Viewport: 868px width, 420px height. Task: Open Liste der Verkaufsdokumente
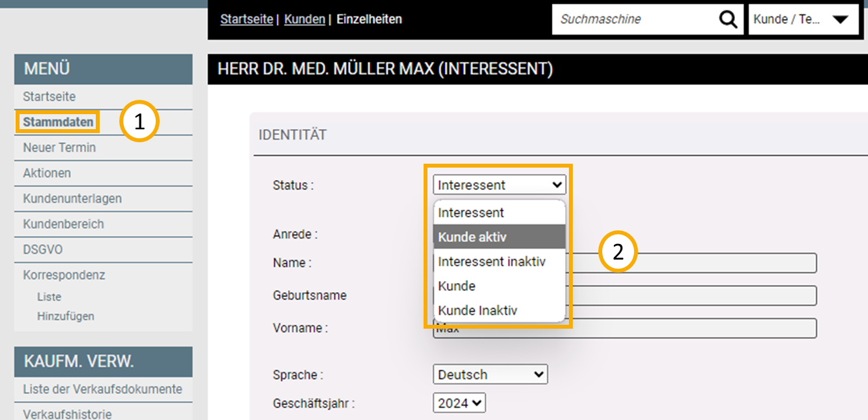[102, 389]
